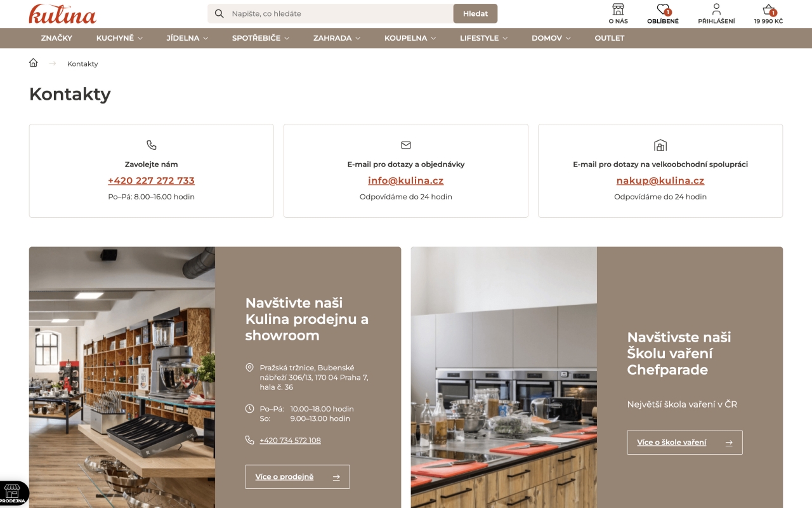Image resolution: width=812 pixels, height=508 pixels.
Task: Click the Více o prodejně button
Action: click(x=298, y=477)
